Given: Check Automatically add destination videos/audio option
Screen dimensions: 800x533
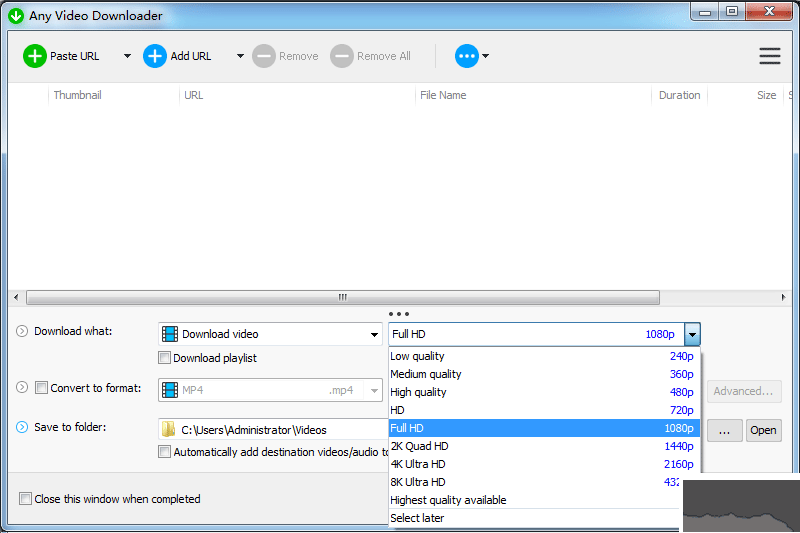Looking at the screenshot, I should [x=164, y=451].
